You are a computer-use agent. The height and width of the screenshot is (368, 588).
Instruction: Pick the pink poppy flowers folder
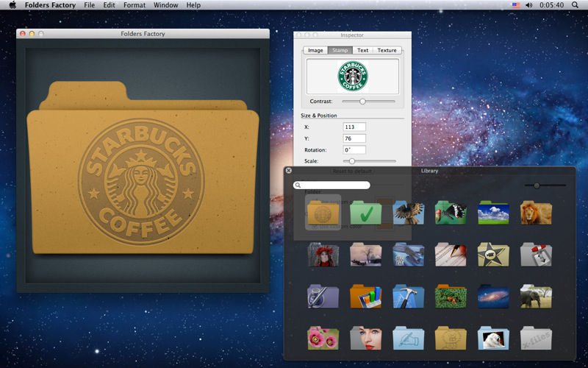323,338
